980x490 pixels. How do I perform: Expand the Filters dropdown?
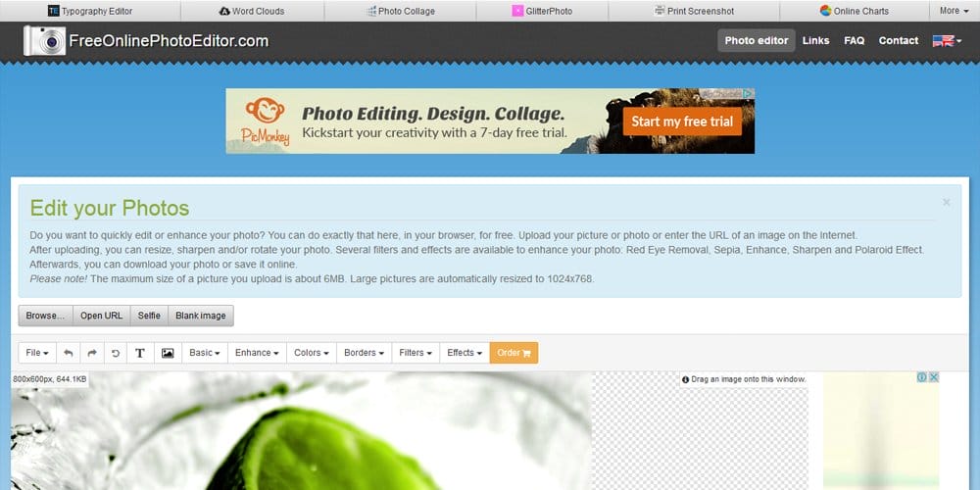416,353
